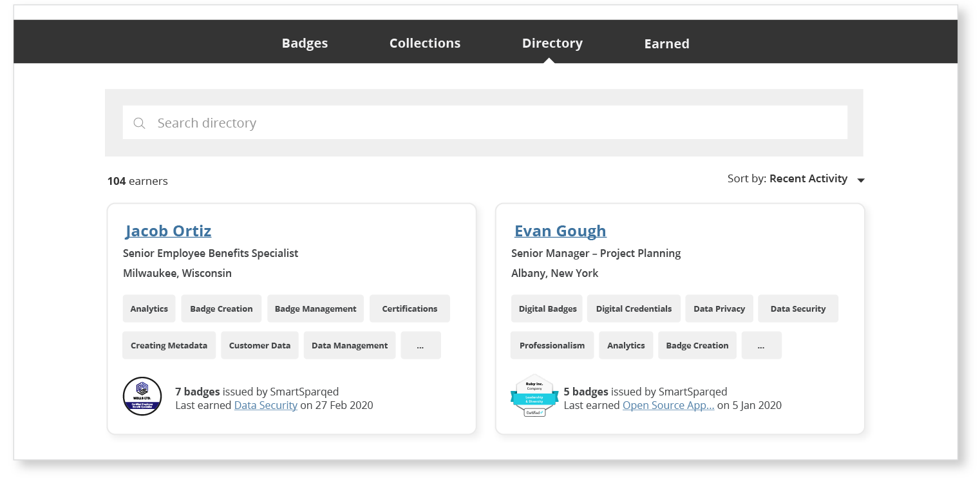Open the Sort by Recent Activity dropdown
Viewport: 980px width, 494px height.
point(816,178)
